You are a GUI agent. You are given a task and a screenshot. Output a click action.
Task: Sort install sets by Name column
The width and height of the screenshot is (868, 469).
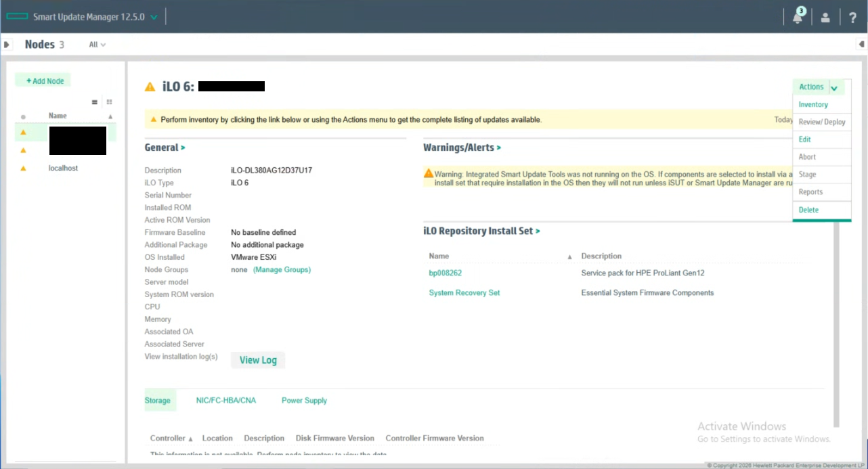click(439, 256)
